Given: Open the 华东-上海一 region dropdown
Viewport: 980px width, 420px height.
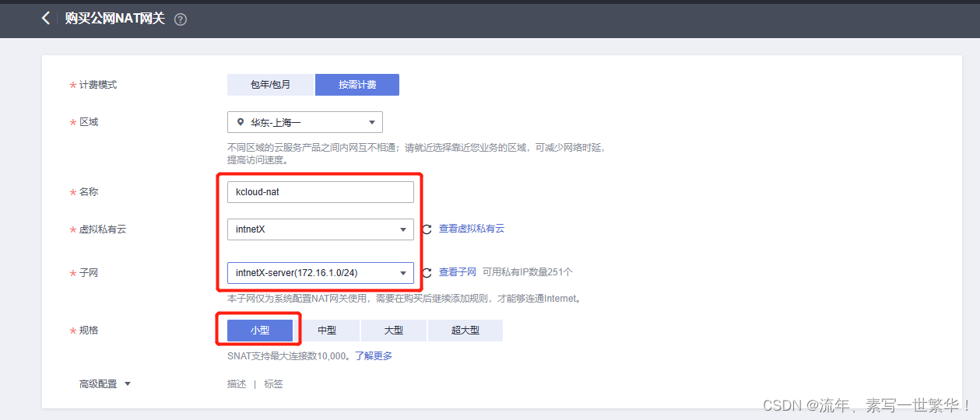Looking at the screenshot, I should click(305, 122).
